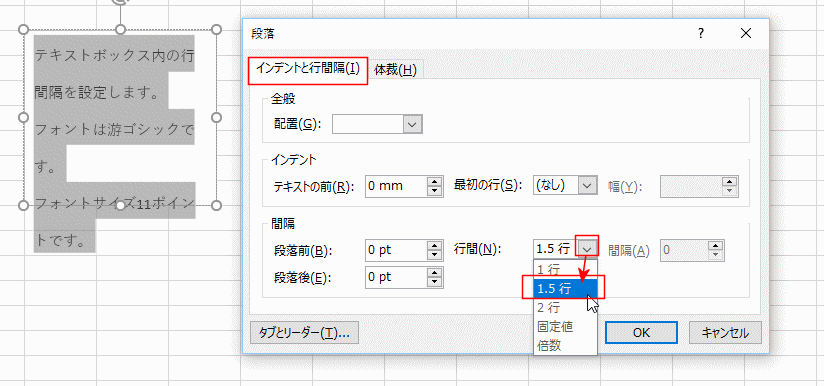Open the インデントと行間隔 tab

point(308,68)
